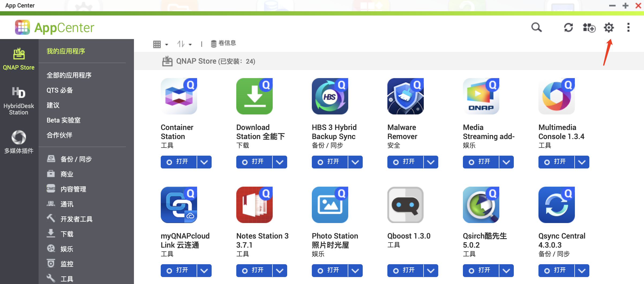
Task: Click the Multimedia Console 1.3.4 app name
Action: [561, 132]
